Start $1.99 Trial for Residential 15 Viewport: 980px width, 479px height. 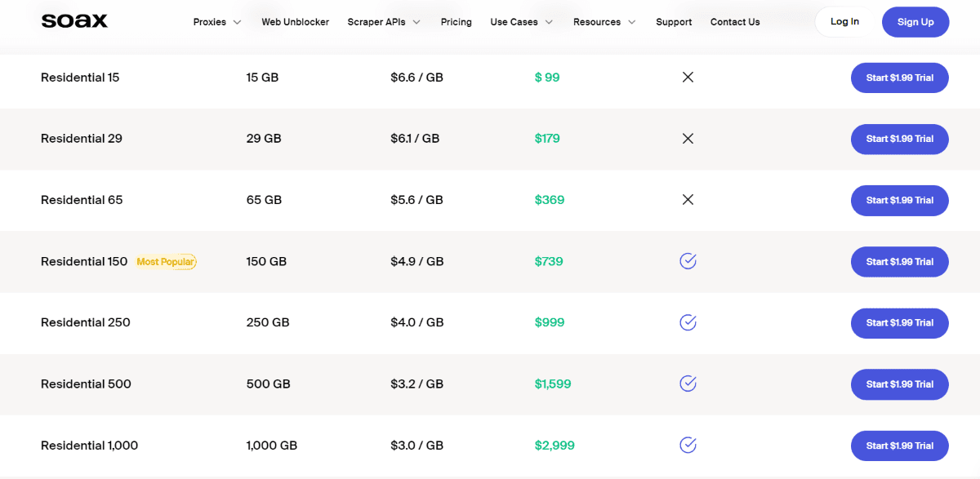click(x=900, y=78)
